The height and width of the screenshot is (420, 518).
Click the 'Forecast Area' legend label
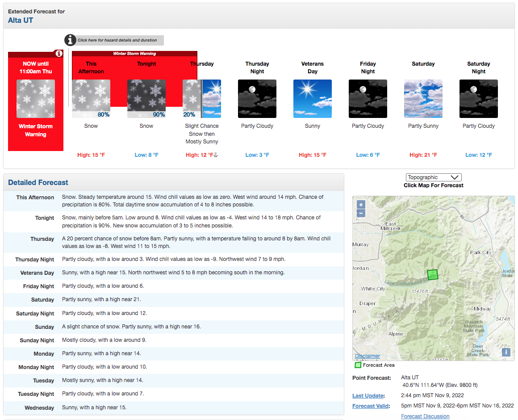pyautogui.click(x=379, y=365)
